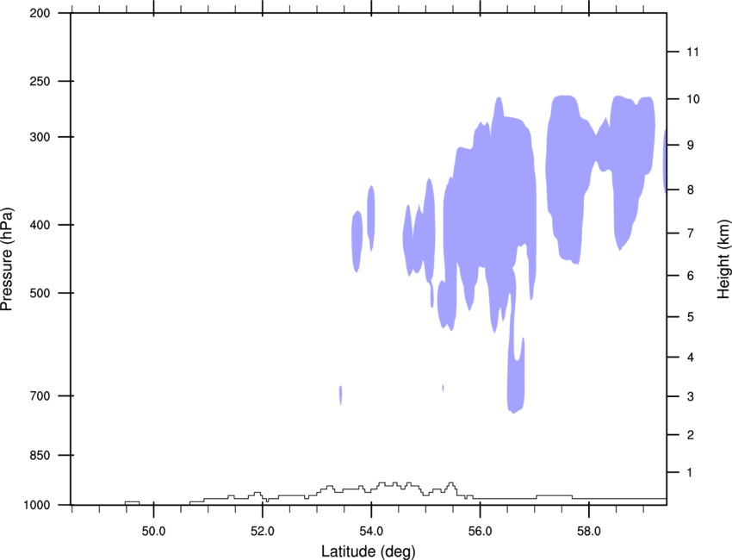Click the 'Latitude (deg)' axis title
This screenshot has width=732, height=560.
(368, 551)
